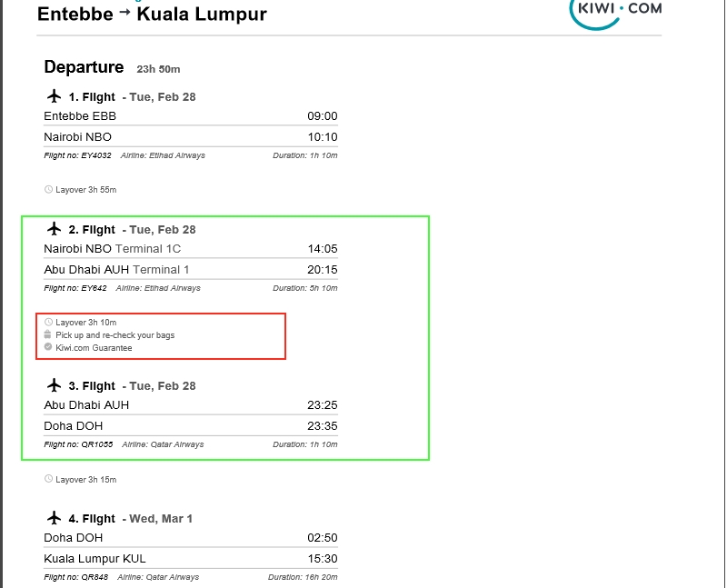Click Flight no: QR1055
The width and height of the screenshot is (727, 588).
click(78, 444)
